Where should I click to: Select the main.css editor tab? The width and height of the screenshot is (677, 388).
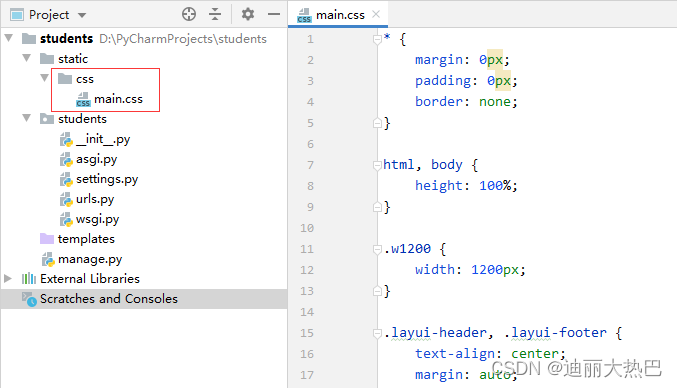point(338,15)
